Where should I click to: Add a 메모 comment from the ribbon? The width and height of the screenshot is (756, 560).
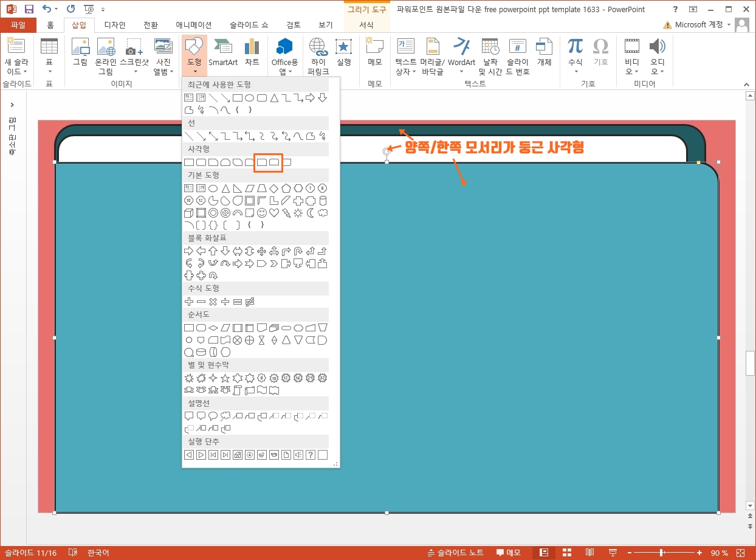point(375,52)
